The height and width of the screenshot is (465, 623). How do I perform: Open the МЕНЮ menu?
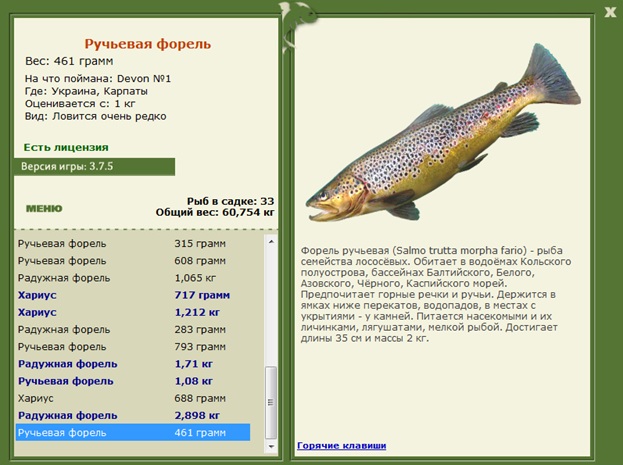[44, 208]
